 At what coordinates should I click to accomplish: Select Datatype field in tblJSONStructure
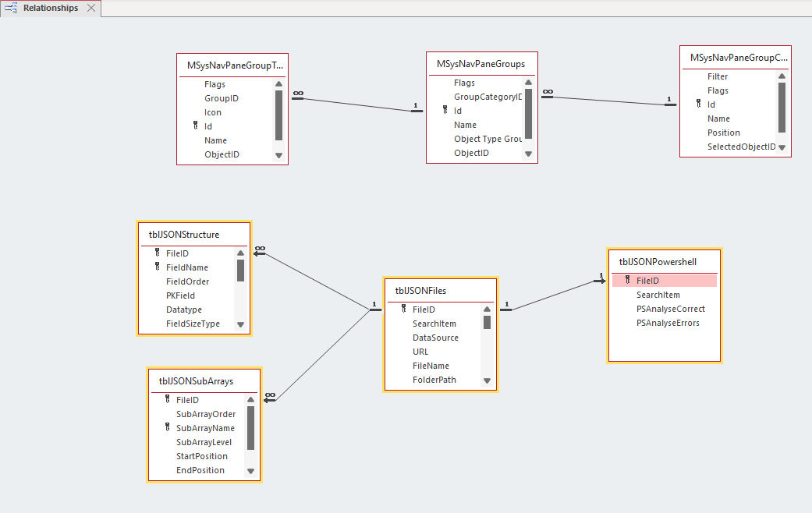[184, 310]
